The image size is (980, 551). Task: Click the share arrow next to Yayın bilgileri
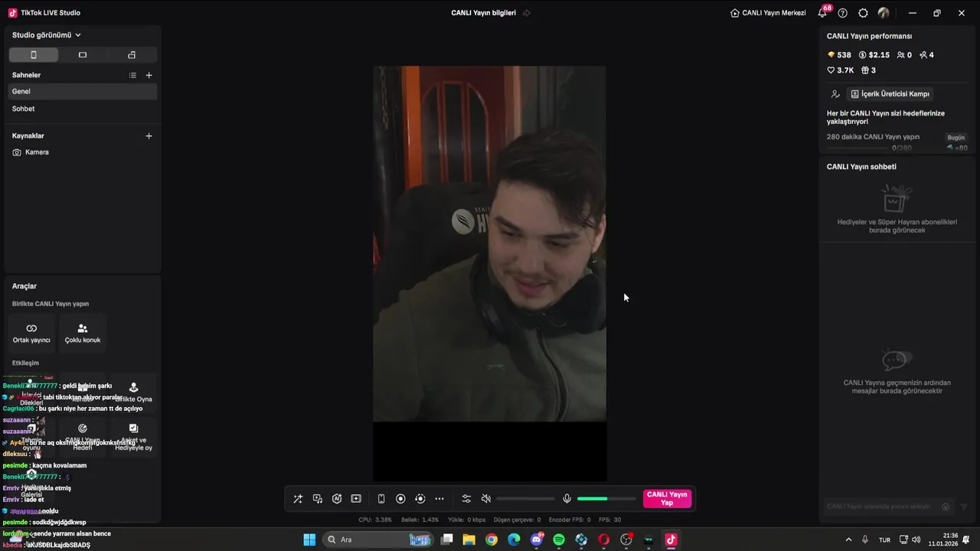pos(527,13)
